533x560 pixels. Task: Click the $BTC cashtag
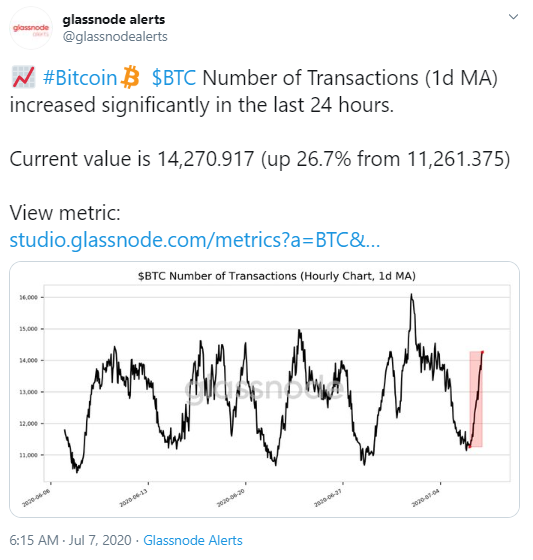tap(174, 78)
